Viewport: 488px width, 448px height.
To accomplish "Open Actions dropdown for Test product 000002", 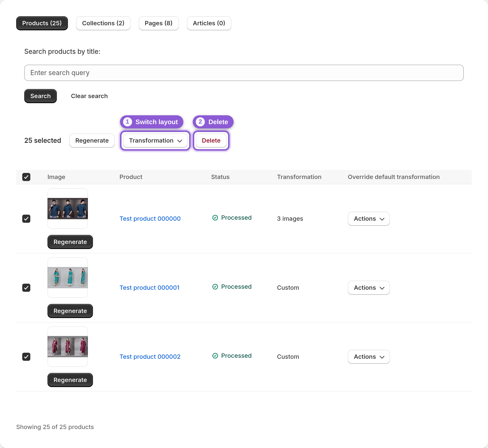I will point(369,357).
